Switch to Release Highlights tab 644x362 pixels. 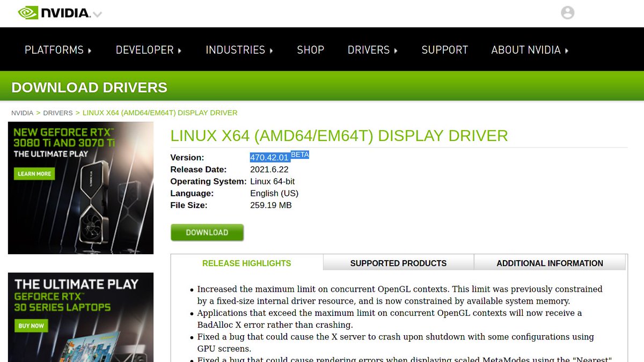pyautogui.click(x=247, y=263)
